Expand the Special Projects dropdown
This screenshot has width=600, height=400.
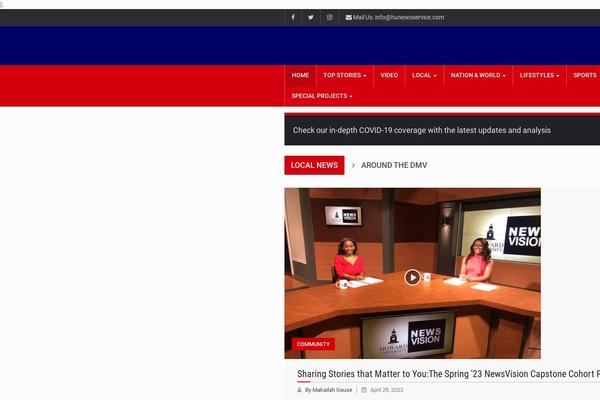(322, 96)
